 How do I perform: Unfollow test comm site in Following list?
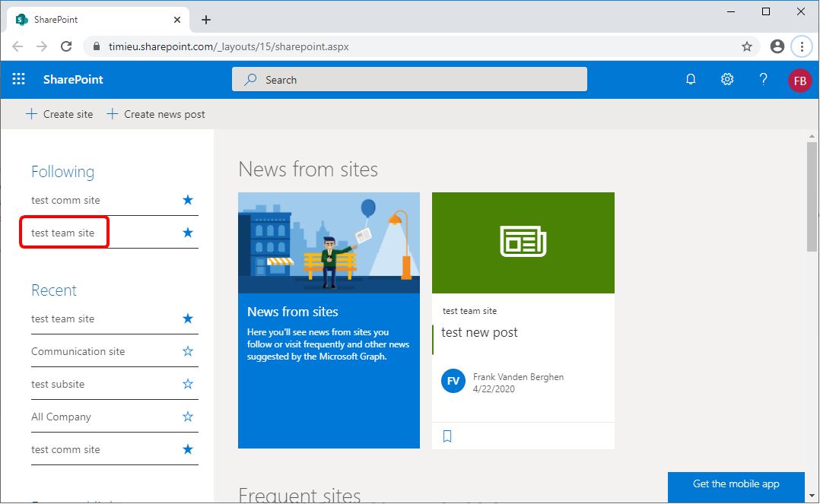point(188,200)
